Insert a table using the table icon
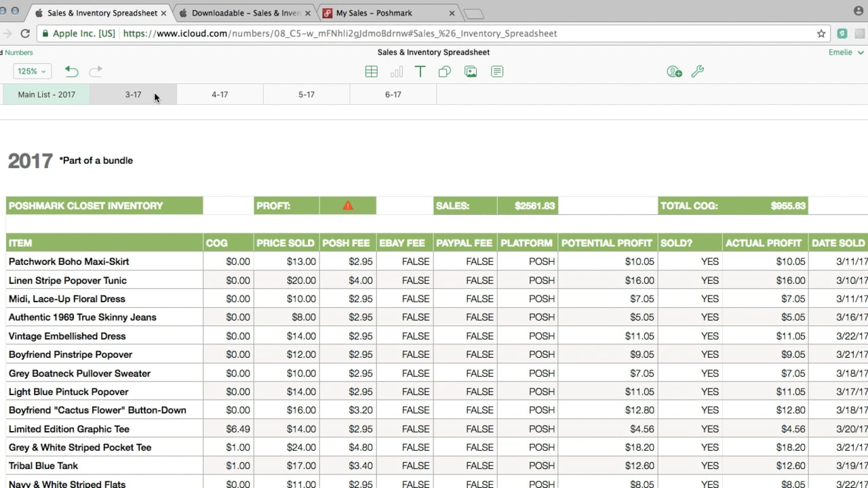 click(371, 72)
